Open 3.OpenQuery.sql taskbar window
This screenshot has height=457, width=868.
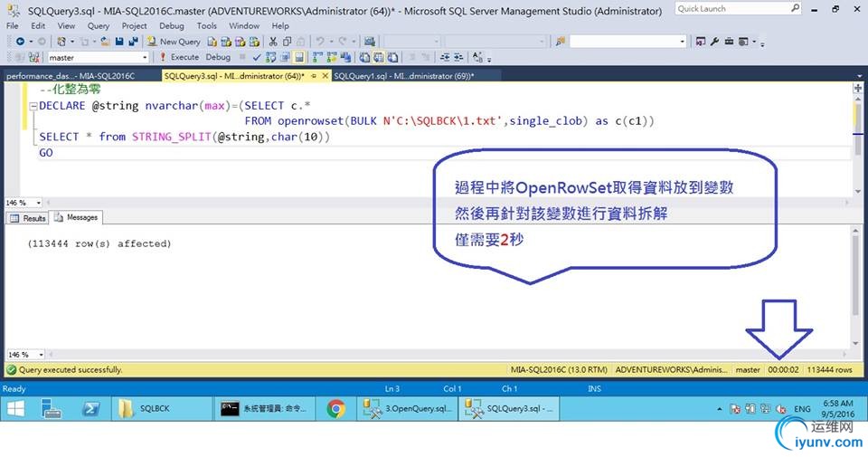pos(408,409)
